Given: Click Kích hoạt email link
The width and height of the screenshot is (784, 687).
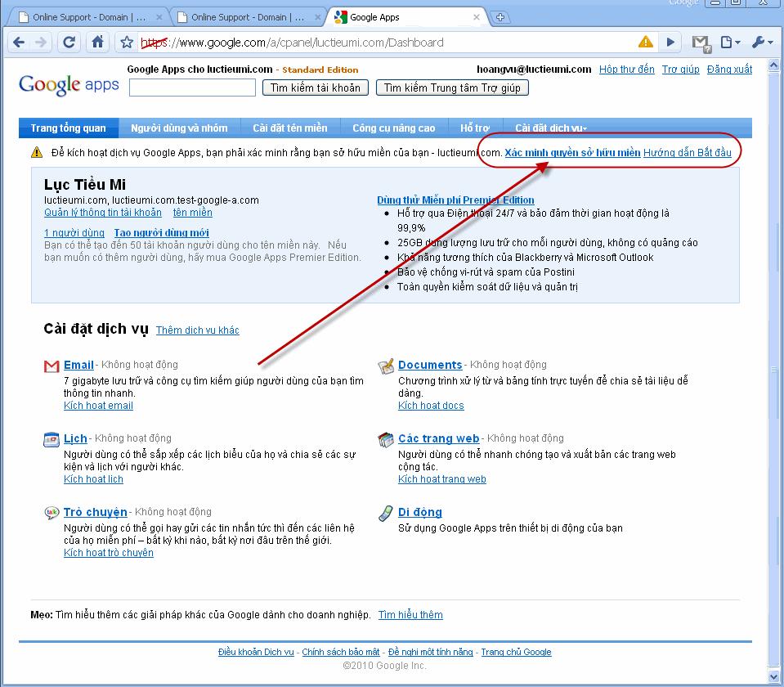Looking at the screenshot, I should coord(98,406).
